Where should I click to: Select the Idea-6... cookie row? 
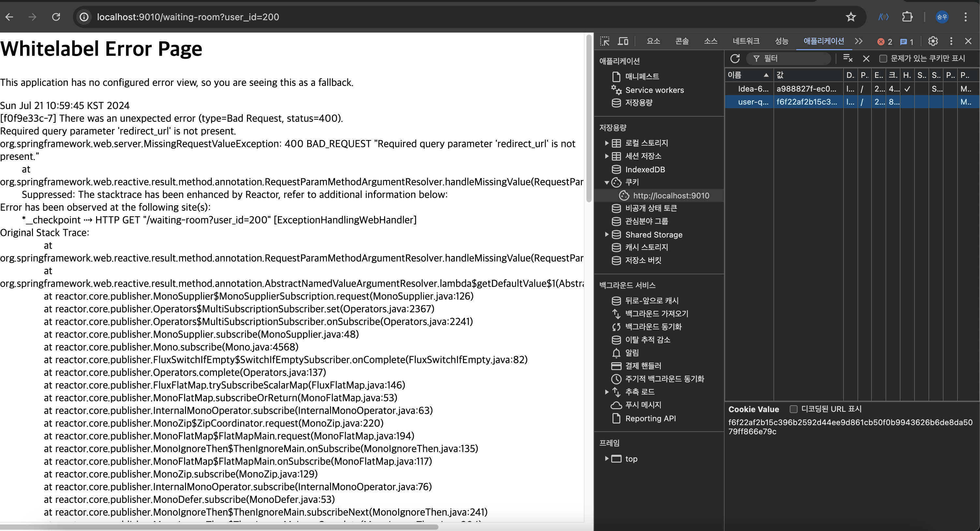[852, 89]
